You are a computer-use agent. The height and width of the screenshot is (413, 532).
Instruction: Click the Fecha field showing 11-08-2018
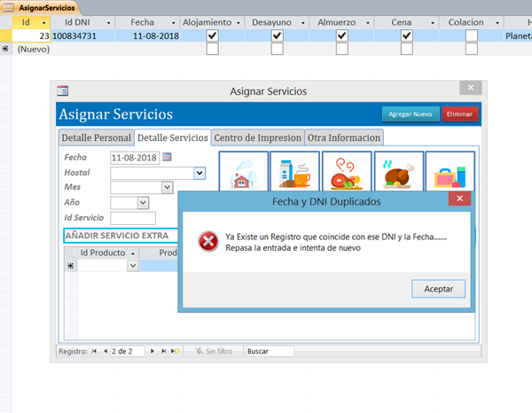[135, 158]
